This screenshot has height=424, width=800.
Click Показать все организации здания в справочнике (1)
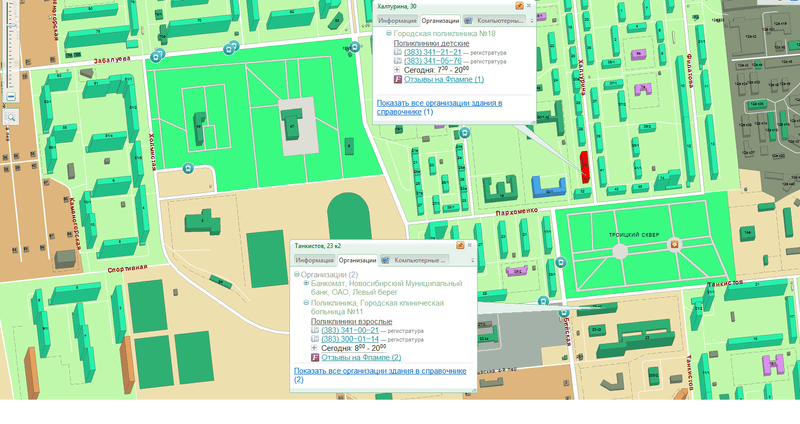(x=439, y=107)
